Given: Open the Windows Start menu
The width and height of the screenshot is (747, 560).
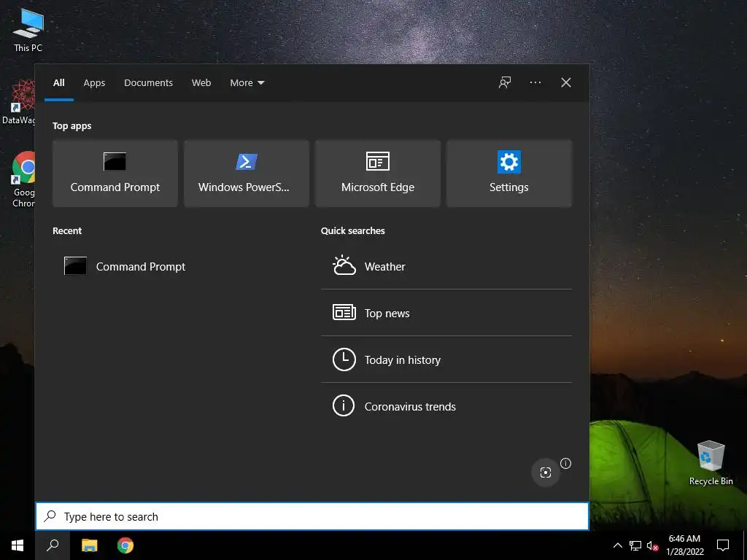Looking at the screenshot, I should point(18,545).
